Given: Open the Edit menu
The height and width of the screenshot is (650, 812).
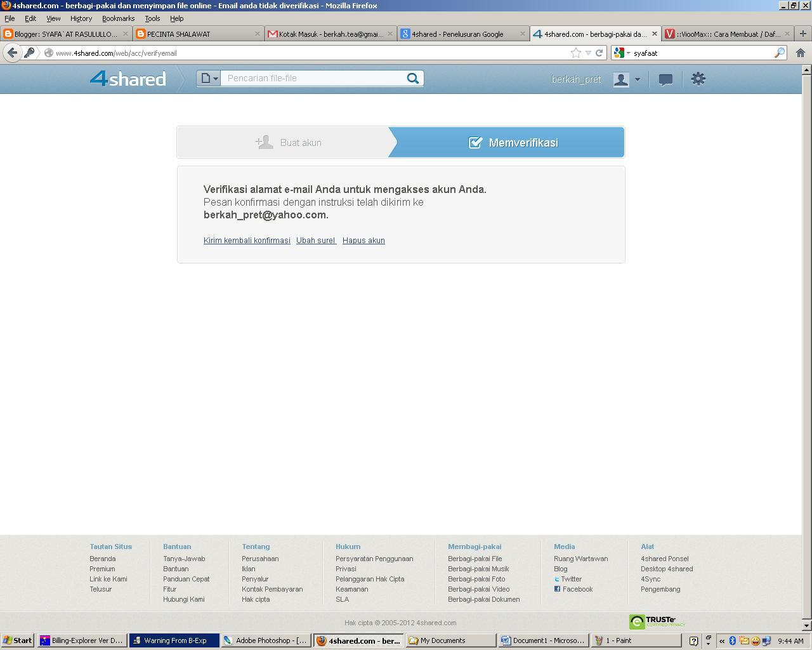Looking at the screenshot, I should (30, 18).
